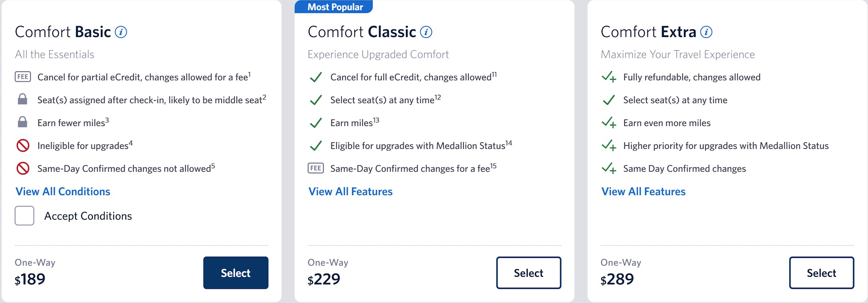Click the checkmark-plus icon beside Fully refundable

pos(609,77)
